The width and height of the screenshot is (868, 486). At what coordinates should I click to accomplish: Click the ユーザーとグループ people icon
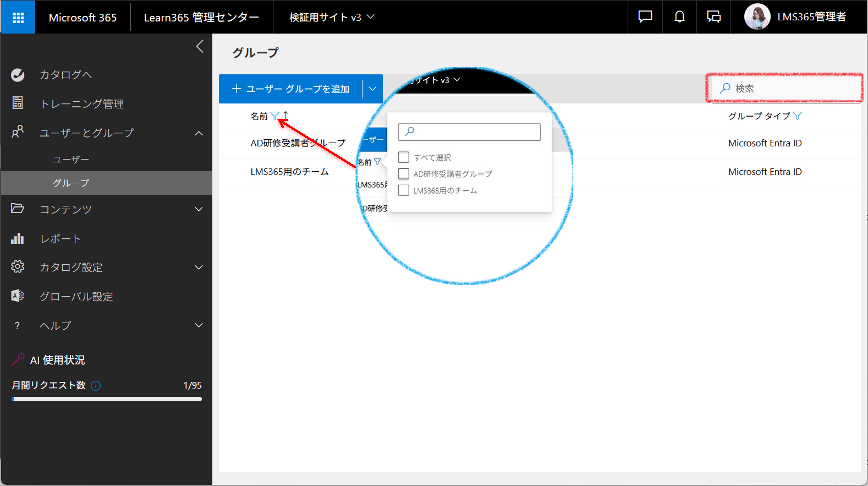tap(18, 132)
